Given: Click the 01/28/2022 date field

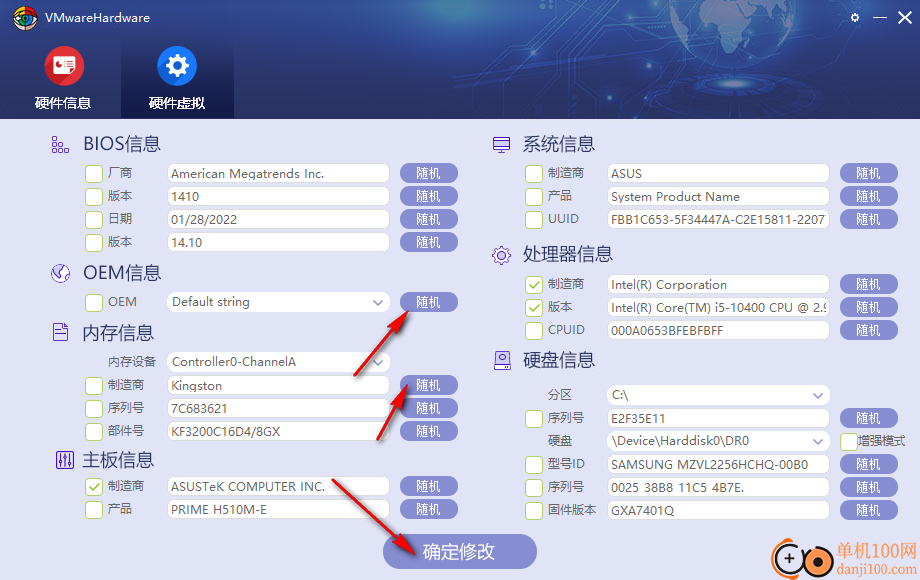Looking at the screenshot, I should [278, 219].
